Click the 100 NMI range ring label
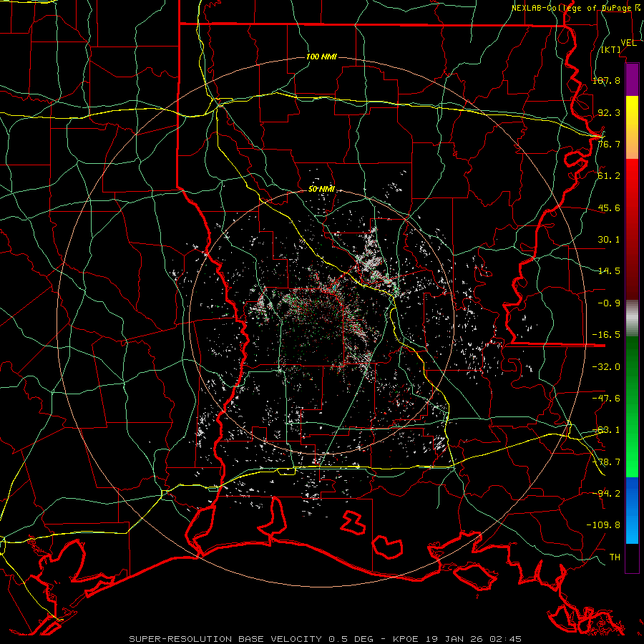Viewport: 644px width, 644px height. (x=321, y=57)
